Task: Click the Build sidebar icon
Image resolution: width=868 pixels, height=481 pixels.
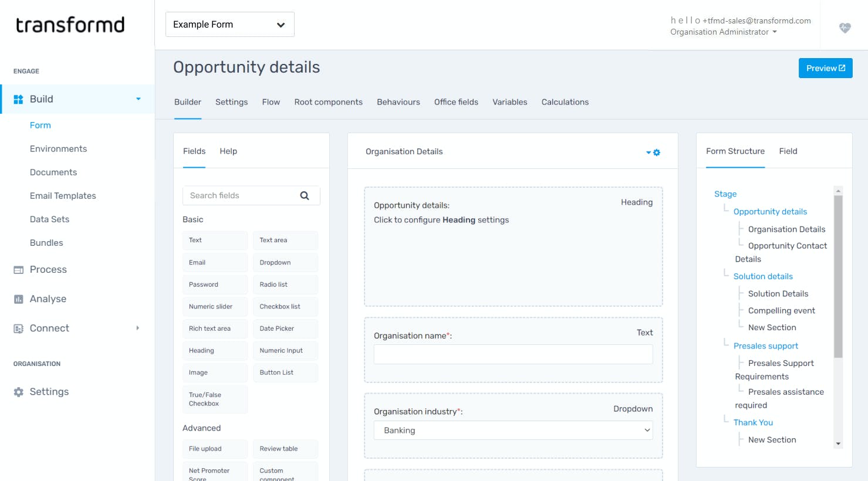Action: tap(19, 99)
